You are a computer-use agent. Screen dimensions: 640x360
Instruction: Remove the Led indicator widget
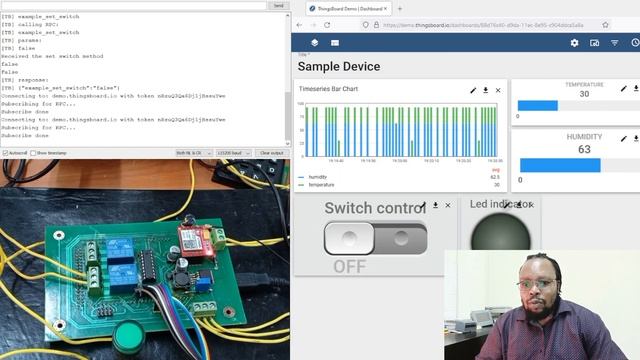pos(531,205)
